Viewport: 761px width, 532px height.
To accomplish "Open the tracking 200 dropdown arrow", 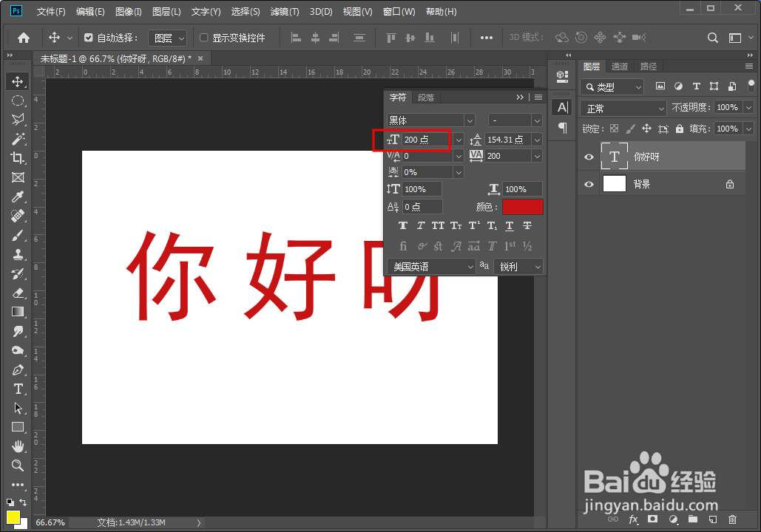I will pos(537,156).
